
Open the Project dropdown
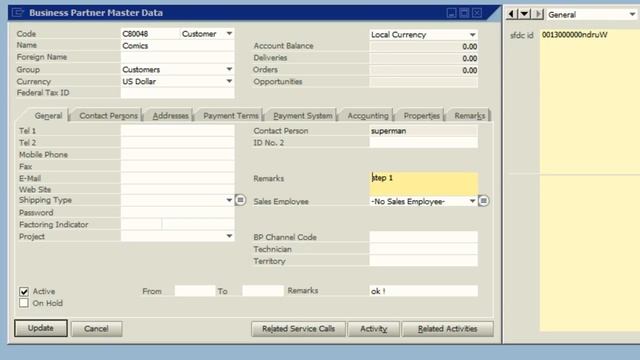click(x=229, y=236)
